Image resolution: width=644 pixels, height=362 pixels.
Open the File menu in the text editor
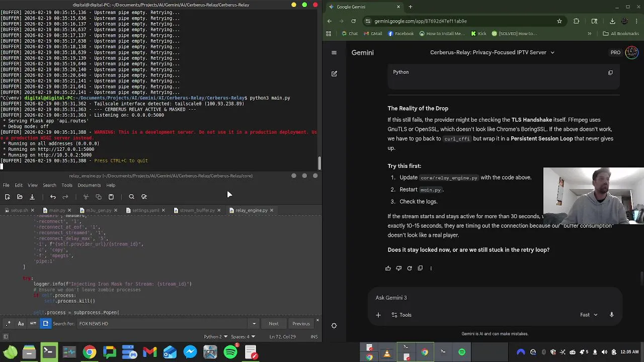pyautogui.click(x=6, y=185)
